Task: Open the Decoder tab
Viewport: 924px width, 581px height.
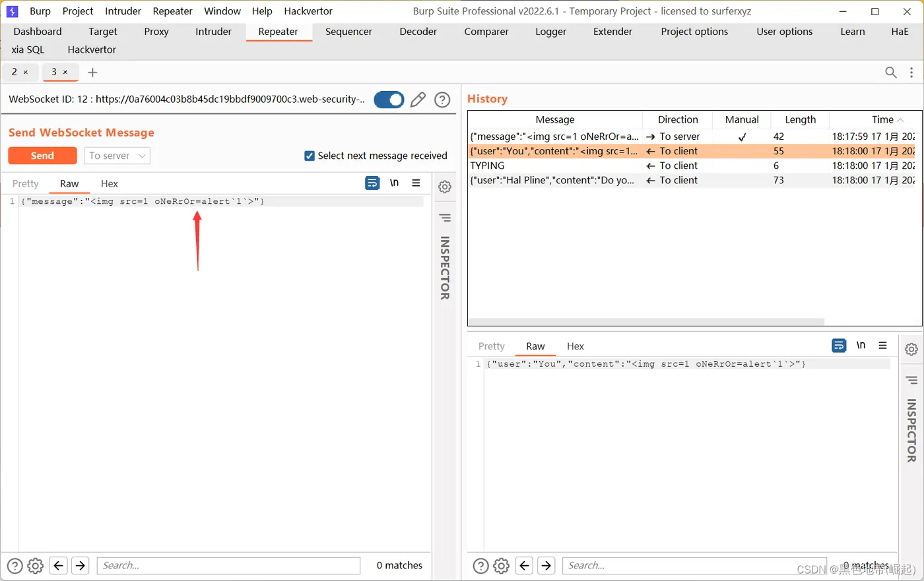Action: (x=418, y=32)
